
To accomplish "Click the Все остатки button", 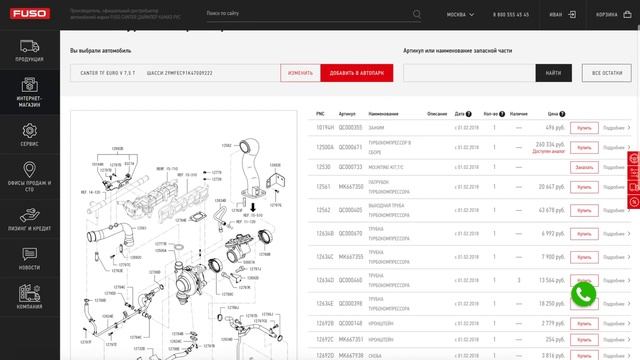I will pyautogui.click(x=607, y=73).
